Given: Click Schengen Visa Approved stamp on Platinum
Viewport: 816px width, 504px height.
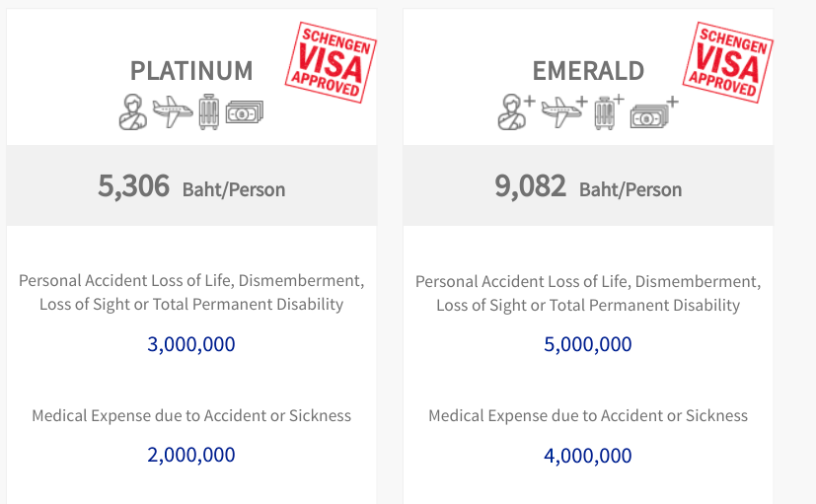Looking at the screenshot, I should [331, 62].
